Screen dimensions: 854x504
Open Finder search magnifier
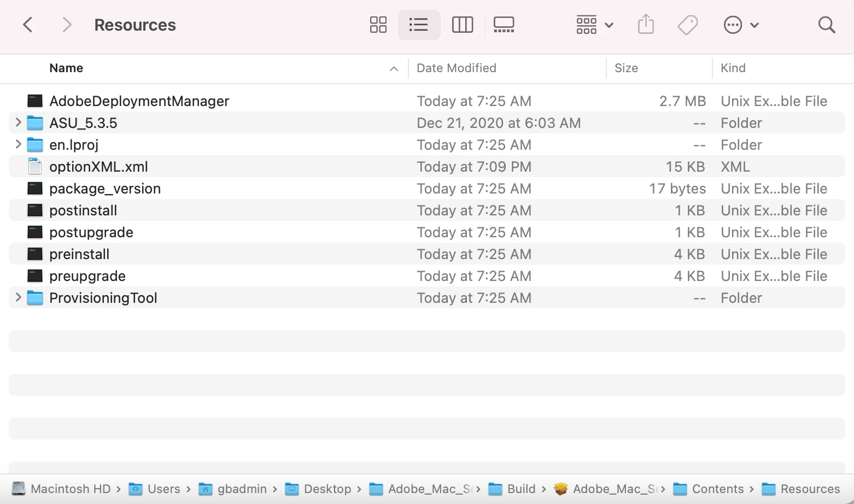point(826,25)
